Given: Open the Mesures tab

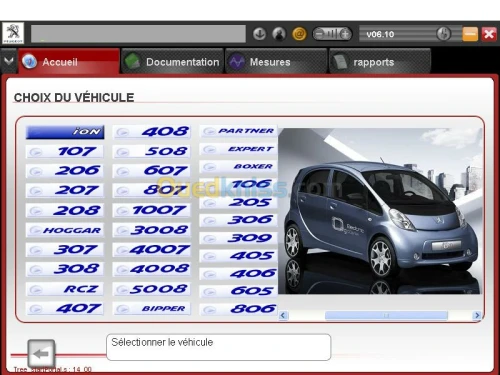Looking at the screenshot, I should coord(276,62).
